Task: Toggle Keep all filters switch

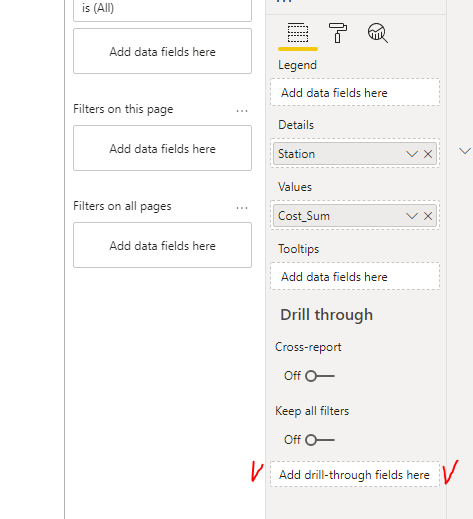Action: pos(320,440)
